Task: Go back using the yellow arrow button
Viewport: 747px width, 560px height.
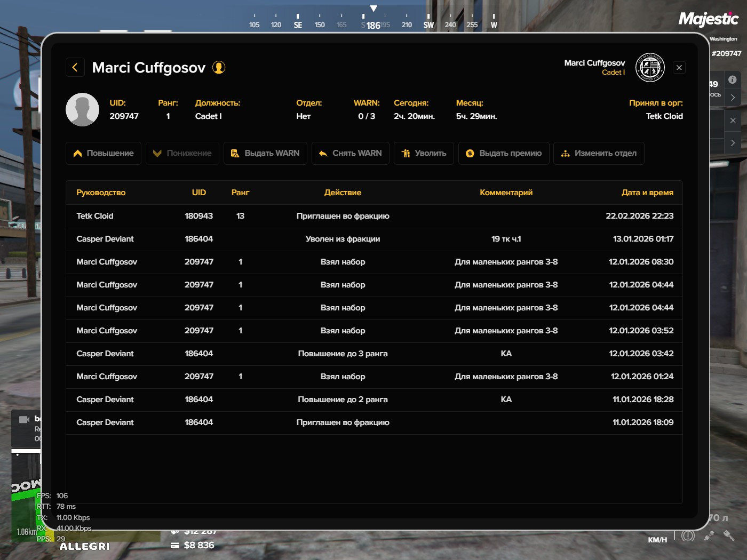Action: click(x=75, y=67)
